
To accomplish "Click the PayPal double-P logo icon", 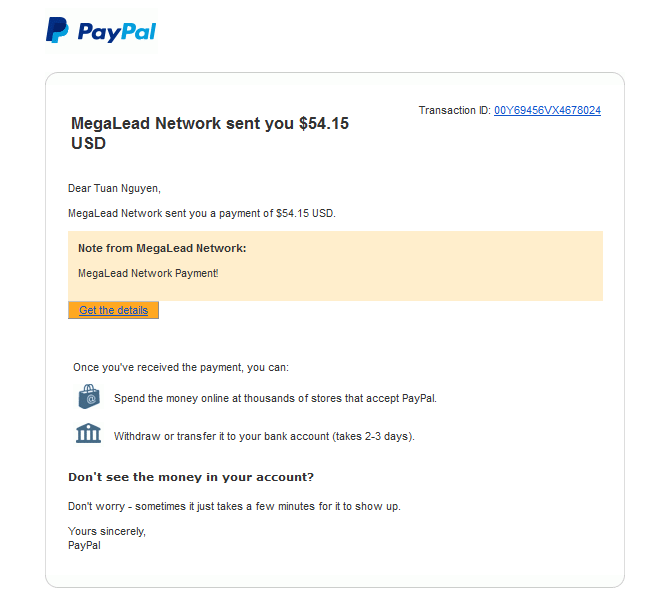I will pyautogui.click(x=58, y=29).
